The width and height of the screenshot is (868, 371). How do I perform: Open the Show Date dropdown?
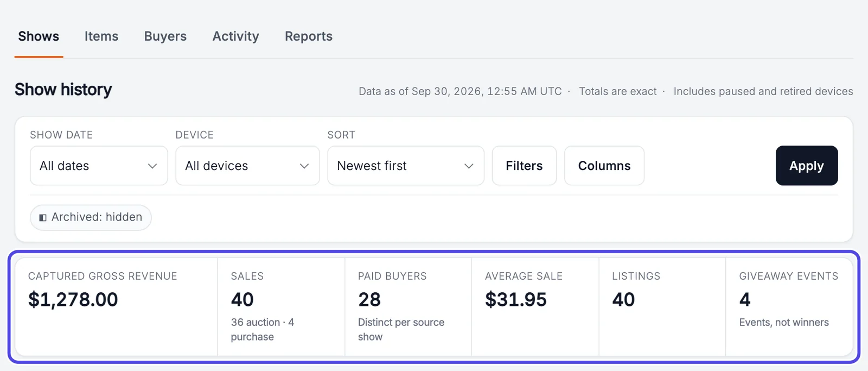pos(99,166)
